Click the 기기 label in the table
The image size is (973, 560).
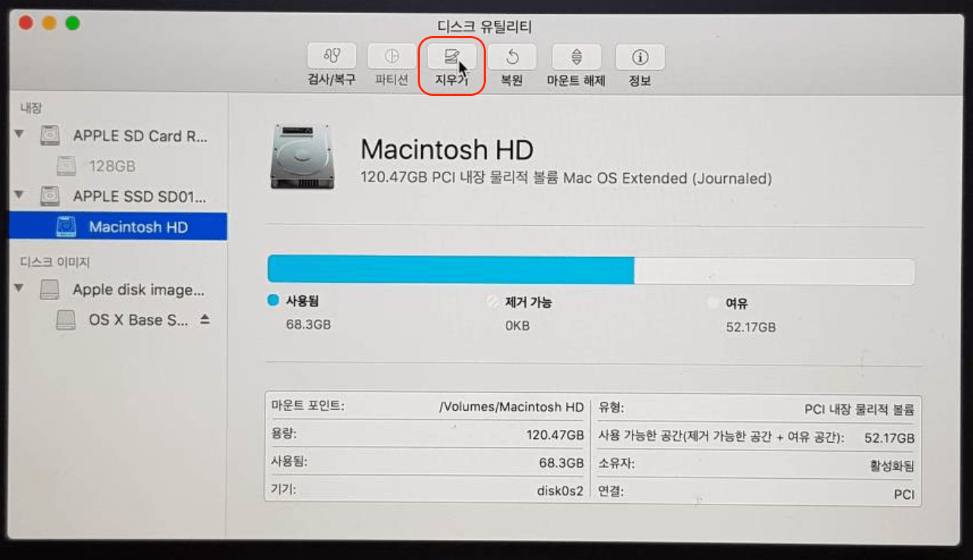pyautogui.click(x=284, y=489)
